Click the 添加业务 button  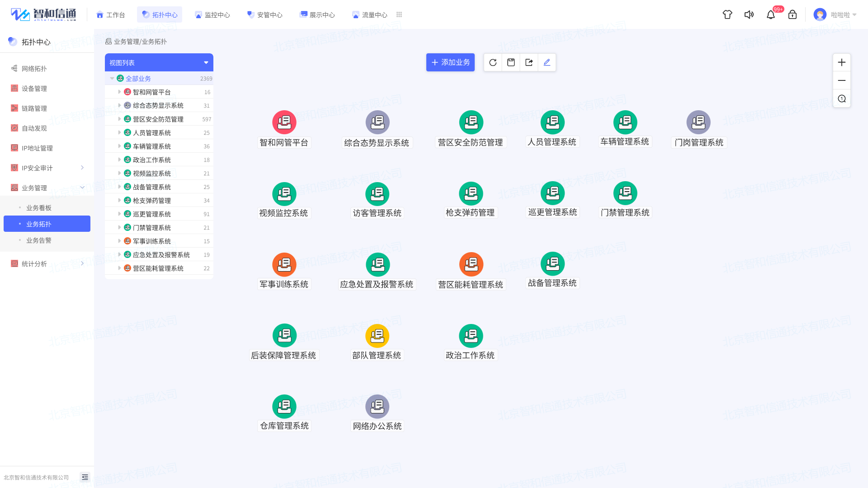tap(450, 62)
